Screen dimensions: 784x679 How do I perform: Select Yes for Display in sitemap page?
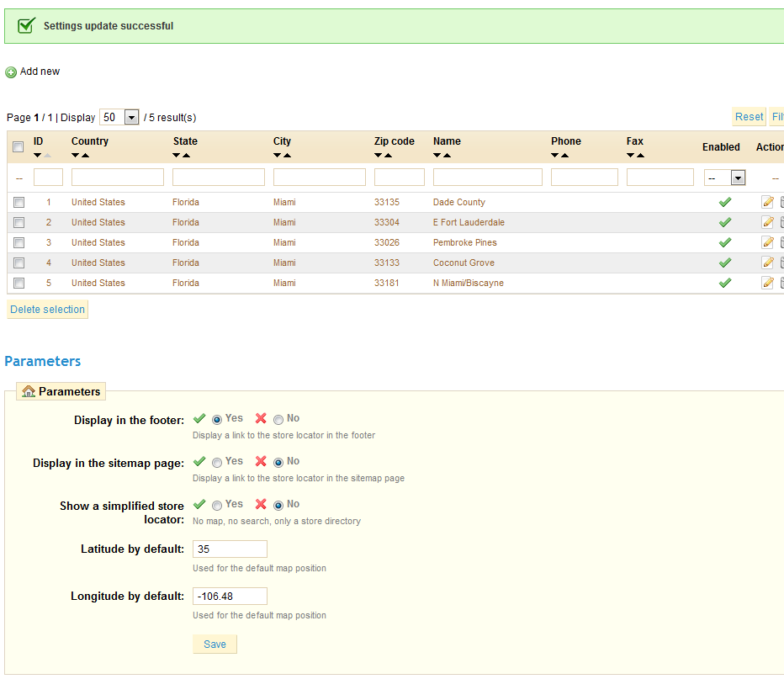217,462
